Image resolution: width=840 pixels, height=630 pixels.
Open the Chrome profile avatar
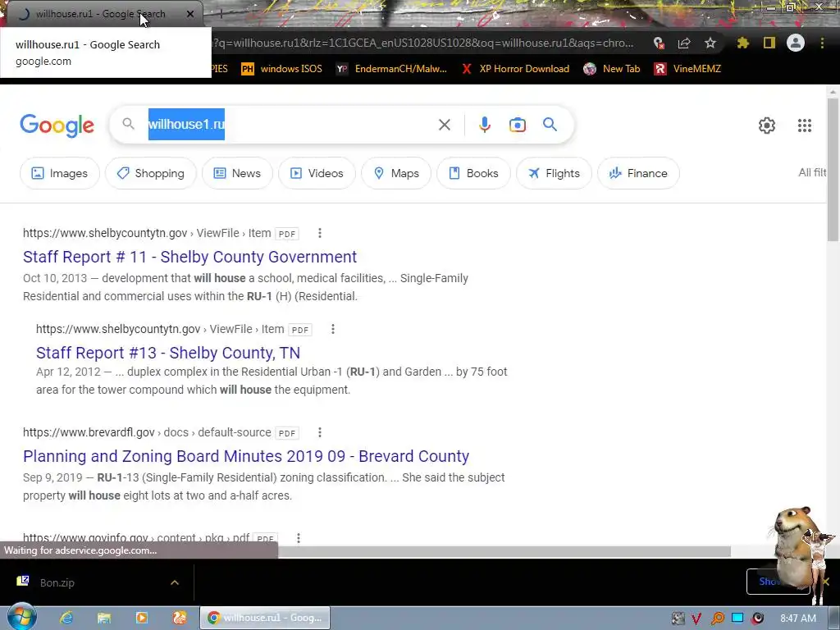[x=795, y=43]
